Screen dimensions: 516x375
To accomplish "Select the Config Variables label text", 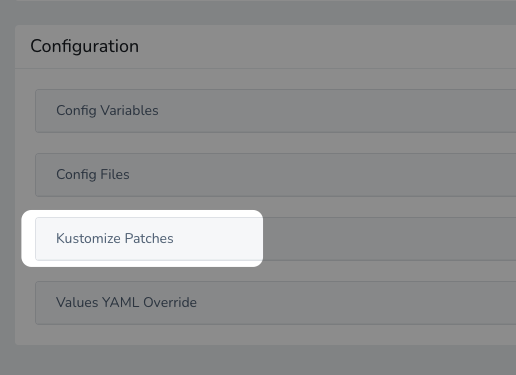I will (x=107, y=111).
